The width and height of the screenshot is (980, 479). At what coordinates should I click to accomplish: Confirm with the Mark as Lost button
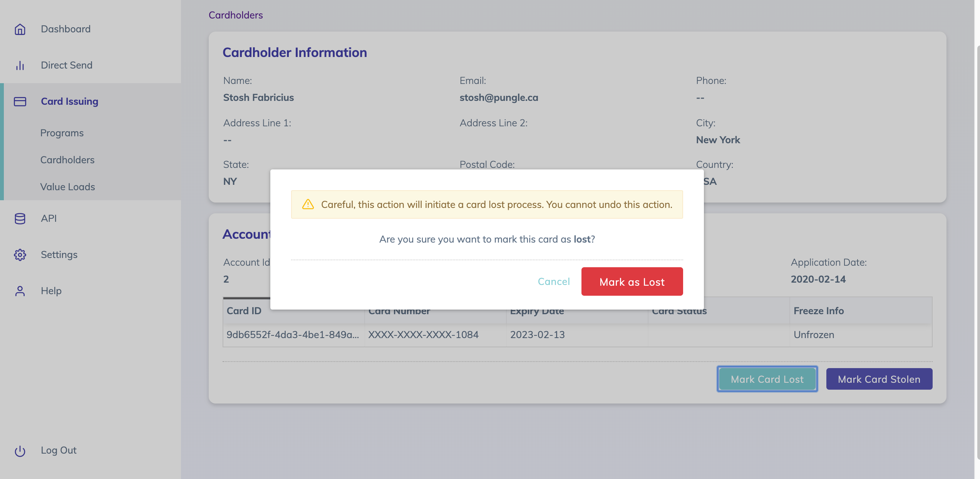click(632, 281)
